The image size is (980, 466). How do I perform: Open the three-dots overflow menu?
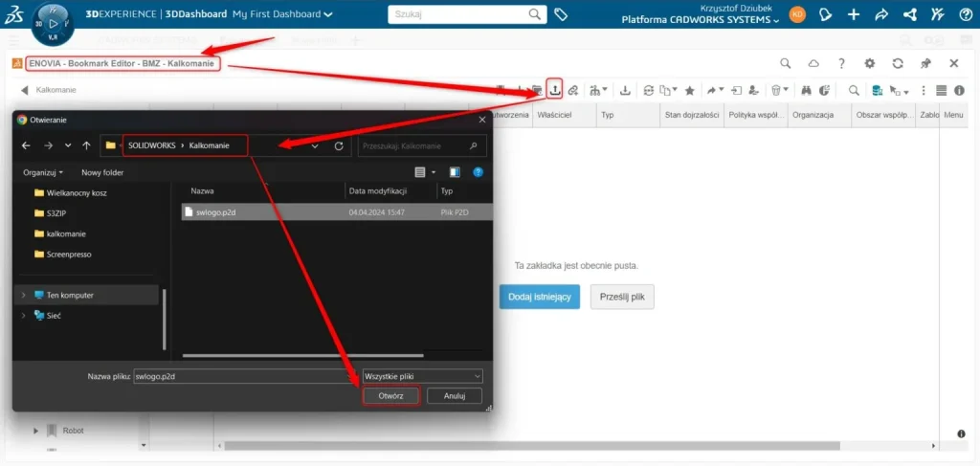point(924,91)
